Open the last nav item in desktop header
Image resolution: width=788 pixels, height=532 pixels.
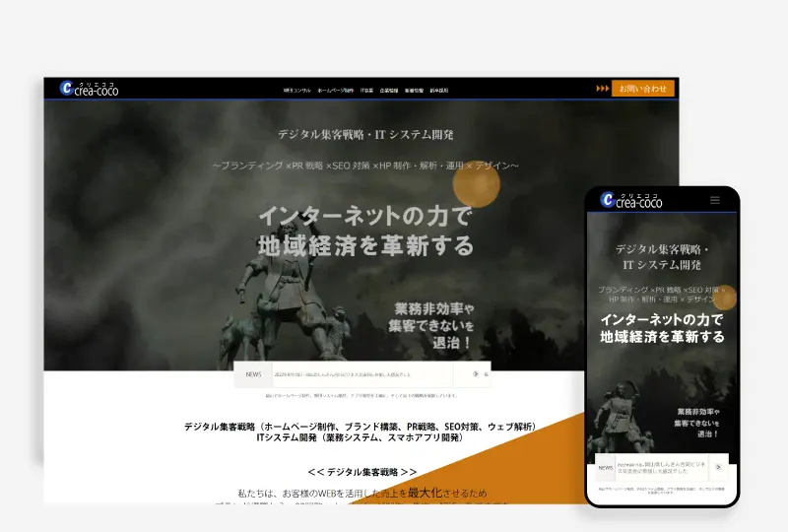click(x=438, y=91)
